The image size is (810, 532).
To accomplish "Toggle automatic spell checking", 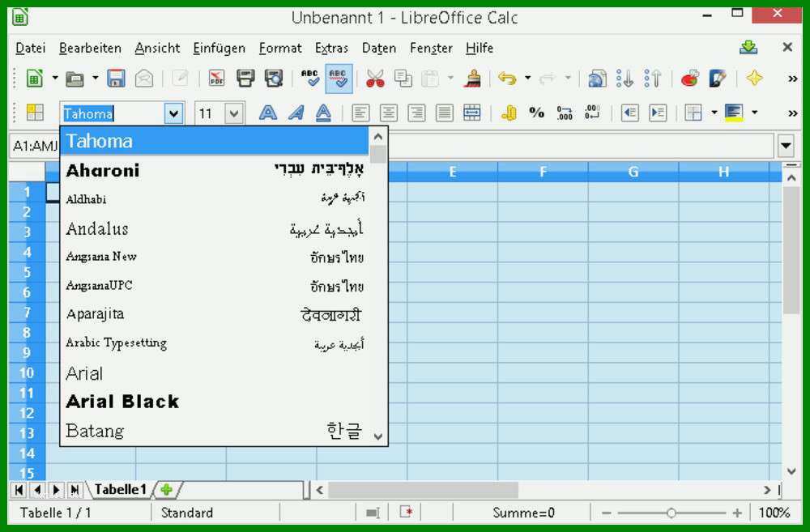I will tap(339, 79).
